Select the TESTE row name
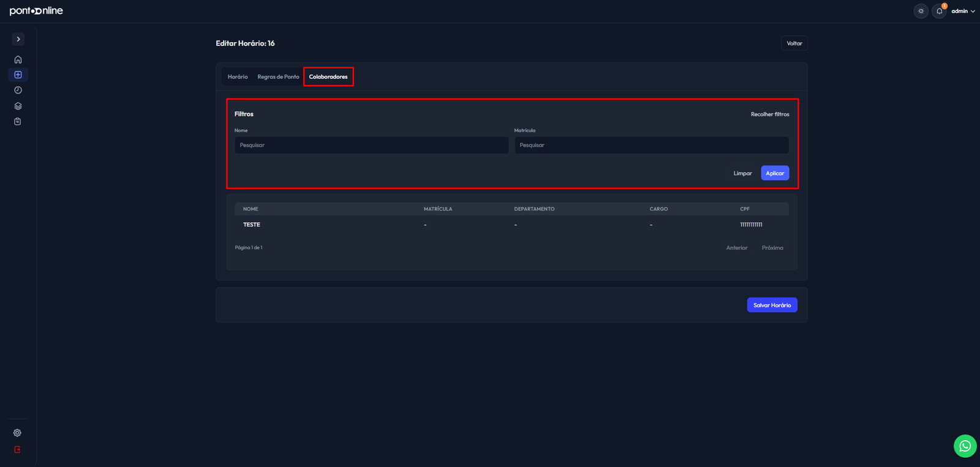This screenshot has height=467, width=980. point(252,225)
